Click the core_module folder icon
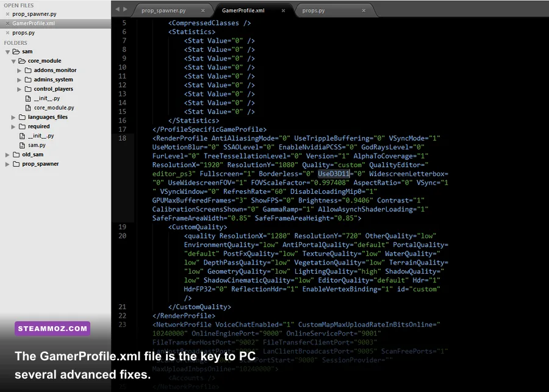Image resolution: width=549 pixels, height=392 pixels. [x=22, y=61]
